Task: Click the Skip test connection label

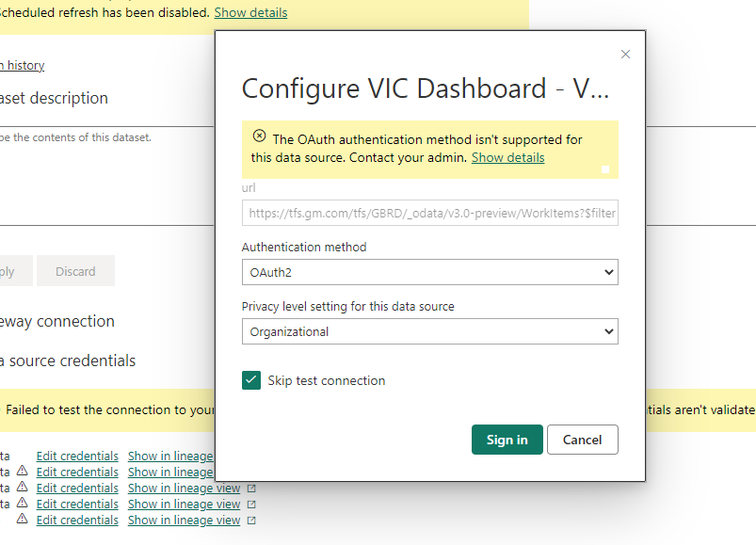Action: coord(327,380)
